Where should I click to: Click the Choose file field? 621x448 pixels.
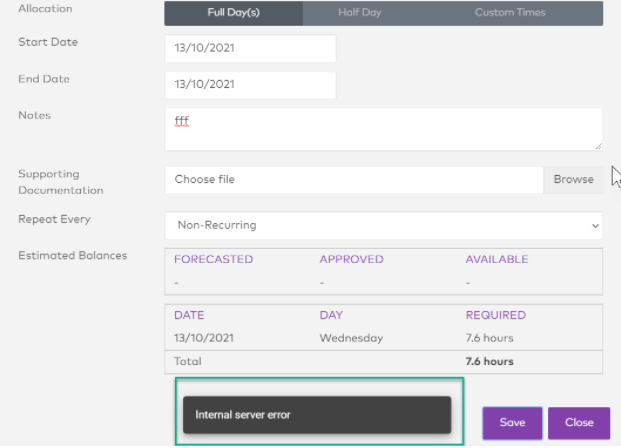coord(354,180)
